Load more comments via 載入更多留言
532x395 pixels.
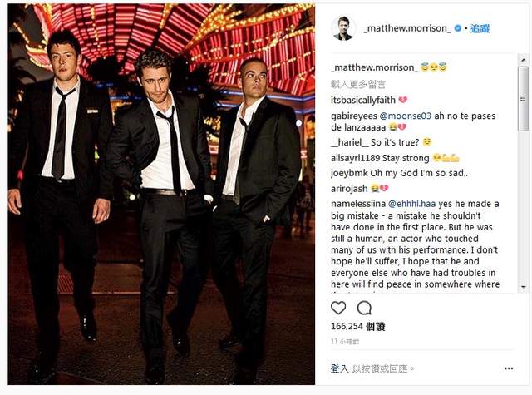pos(358,84)
